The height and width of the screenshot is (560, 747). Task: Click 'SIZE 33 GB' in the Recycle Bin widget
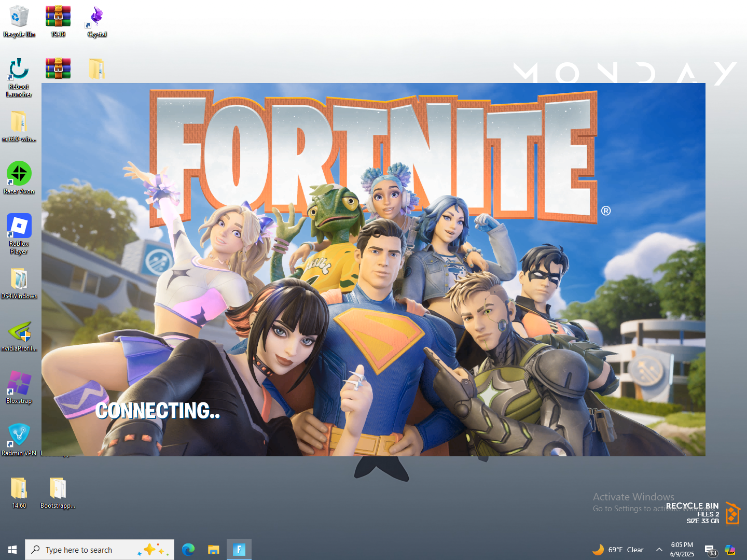click(x=703, y=521)
